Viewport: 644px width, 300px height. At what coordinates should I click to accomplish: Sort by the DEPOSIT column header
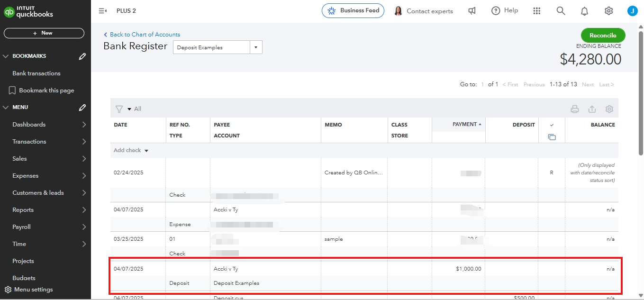pos(524,125)
